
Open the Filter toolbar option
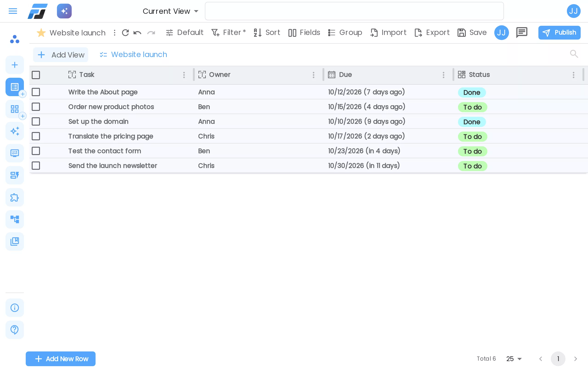(228, 33)
